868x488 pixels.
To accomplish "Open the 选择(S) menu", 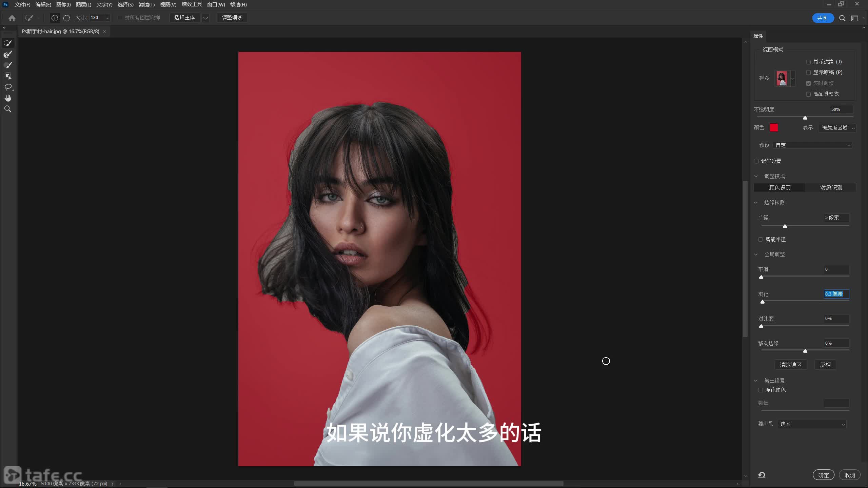I will (x=125, y=5).
